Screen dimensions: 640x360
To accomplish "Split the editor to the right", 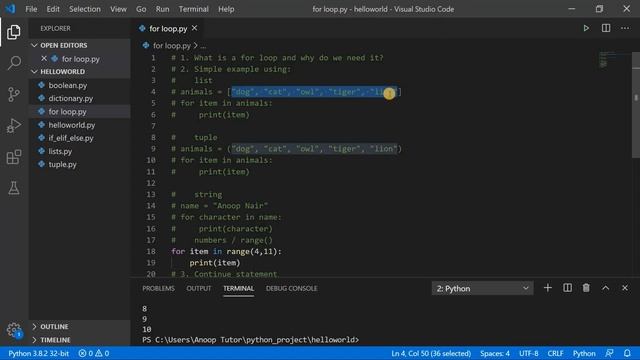I will point(606,28).
